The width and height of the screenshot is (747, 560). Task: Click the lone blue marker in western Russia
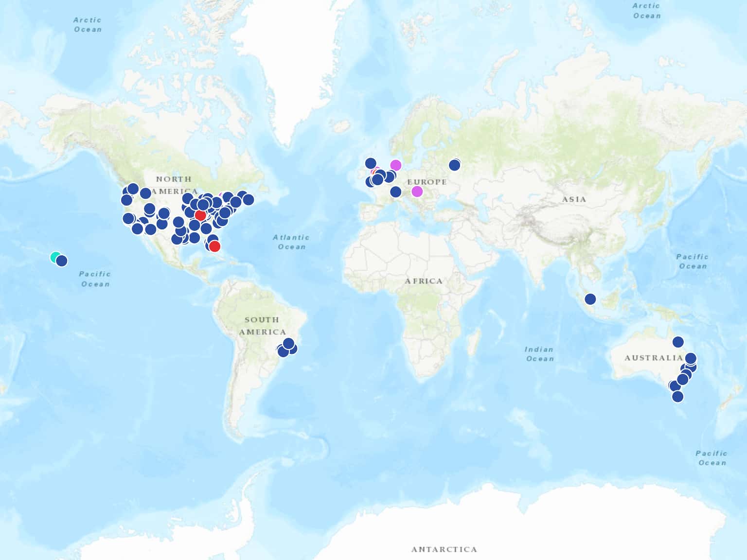[454, 165]
